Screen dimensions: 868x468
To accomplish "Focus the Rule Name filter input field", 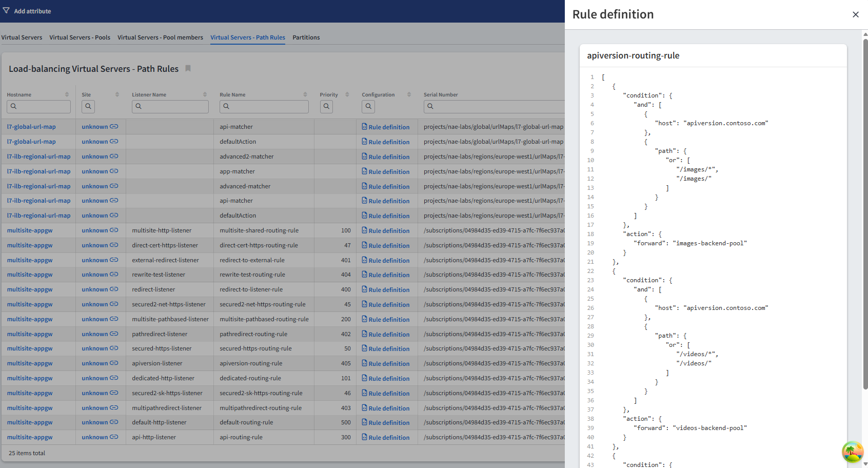I will pyautogui.click(x=268, y=106).
